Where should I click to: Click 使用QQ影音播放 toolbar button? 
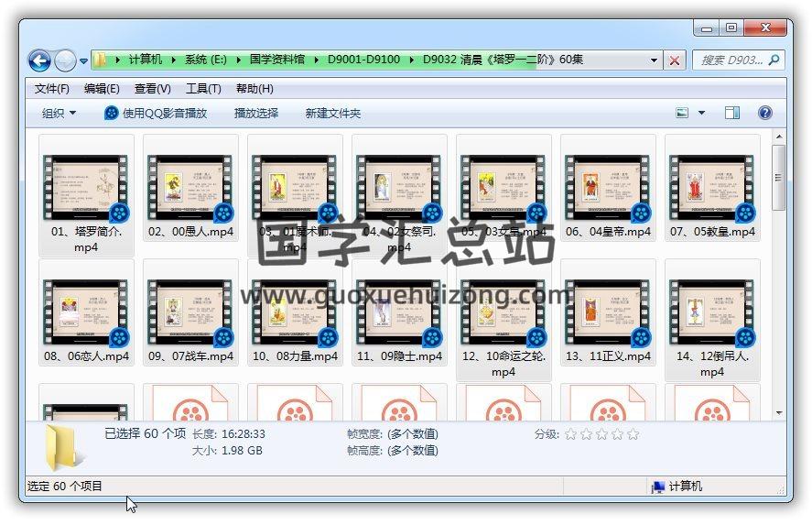tap(156, 113)
